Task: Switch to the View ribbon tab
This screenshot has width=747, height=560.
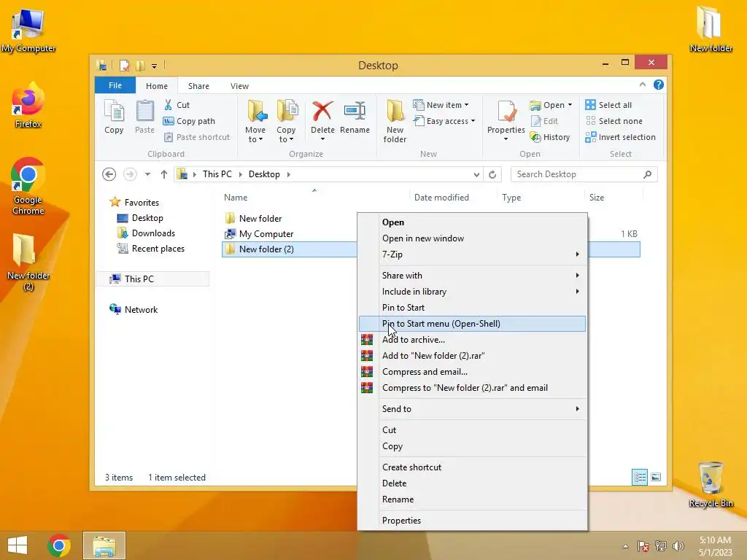Action: (x=239, y=86)
